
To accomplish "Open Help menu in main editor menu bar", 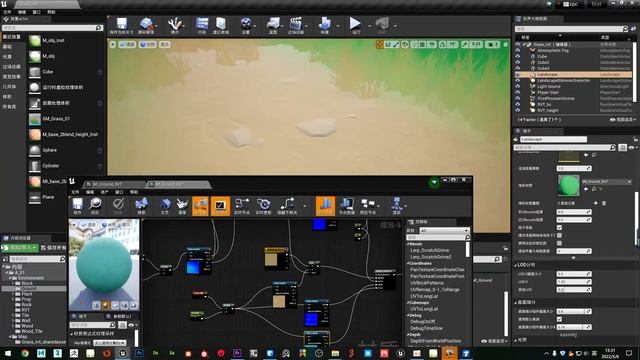I will [51, 12].
